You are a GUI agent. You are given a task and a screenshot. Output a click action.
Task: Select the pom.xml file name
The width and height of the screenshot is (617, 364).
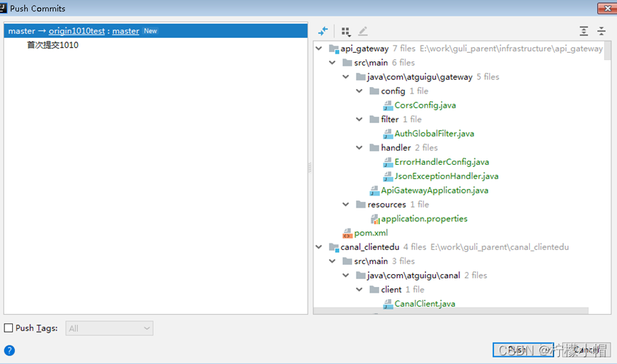(x=371, y=233)
